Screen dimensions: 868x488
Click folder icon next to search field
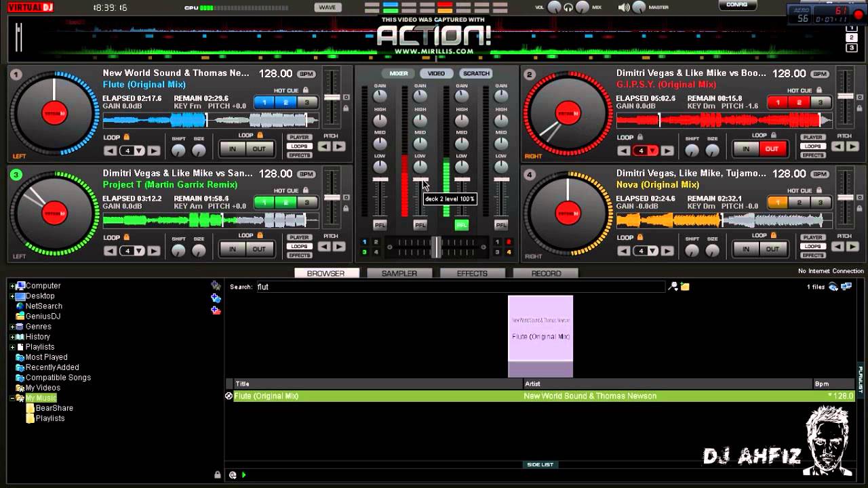pyautogui.click(x=685, y=287)
